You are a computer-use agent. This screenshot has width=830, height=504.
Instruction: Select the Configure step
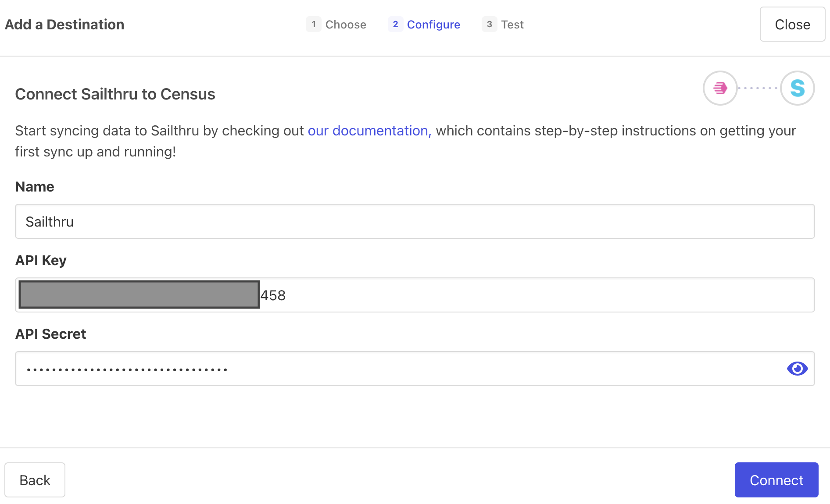[433, 25]
